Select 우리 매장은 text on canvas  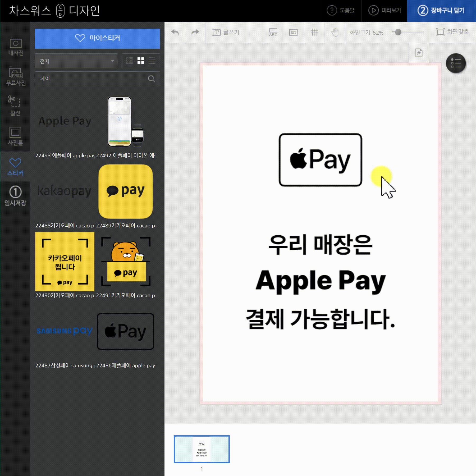(320, 245)
